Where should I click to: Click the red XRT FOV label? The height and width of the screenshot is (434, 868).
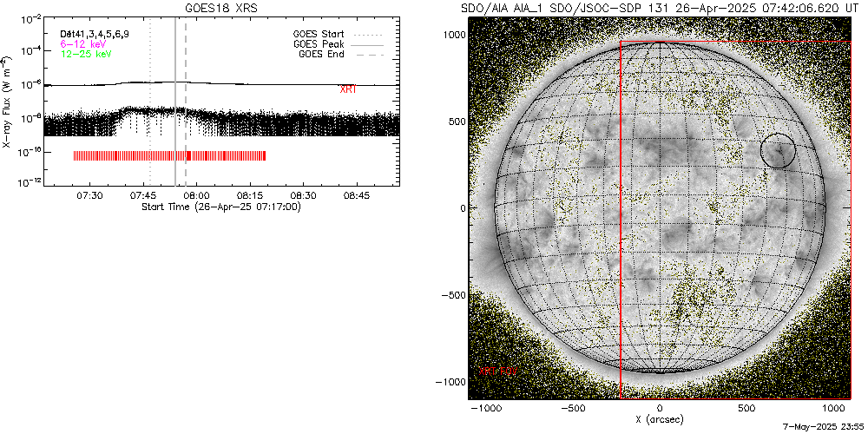point(498,372)
